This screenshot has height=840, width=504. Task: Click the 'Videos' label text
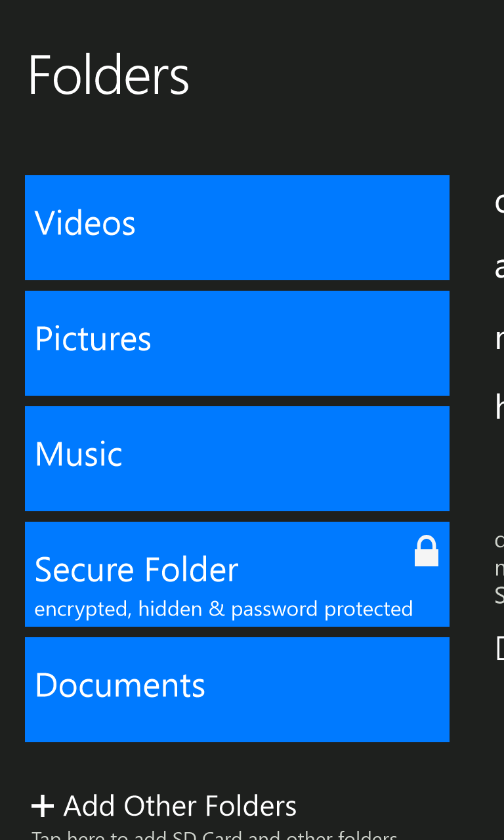85,223
